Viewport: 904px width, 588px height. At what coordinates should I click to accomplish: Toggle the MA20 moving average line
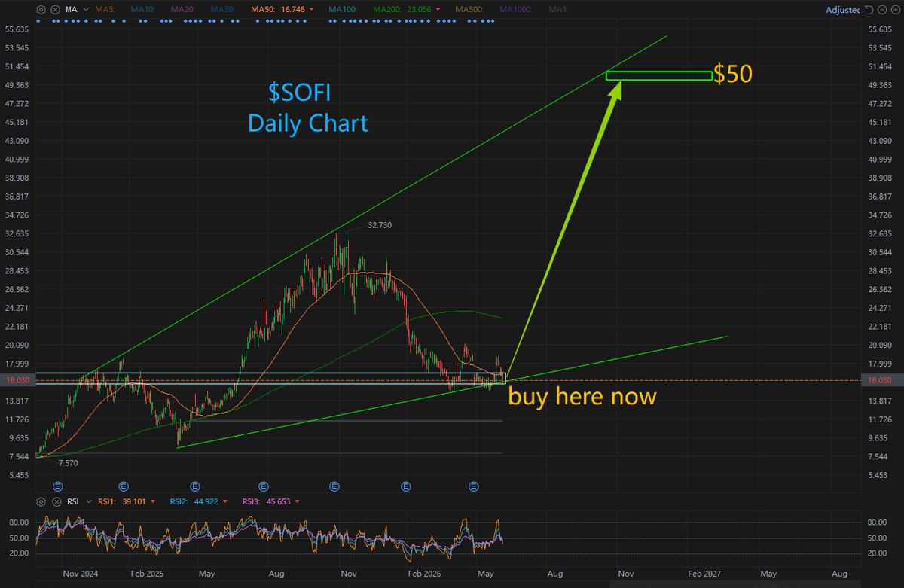(182, 10)
